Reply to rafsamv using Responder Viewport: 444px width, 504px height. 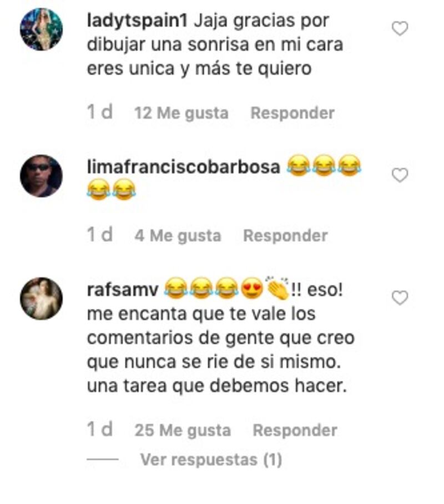pos(295,430)
